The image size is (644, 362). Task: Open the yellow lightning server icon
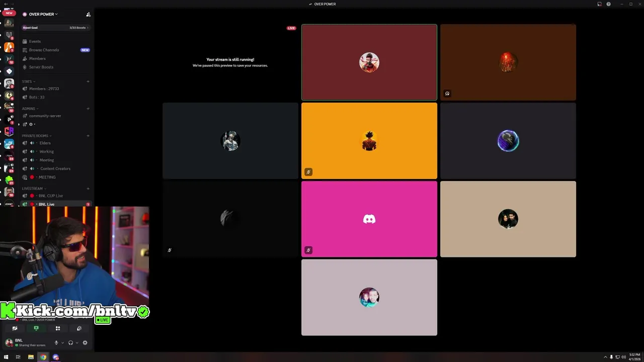9,96
